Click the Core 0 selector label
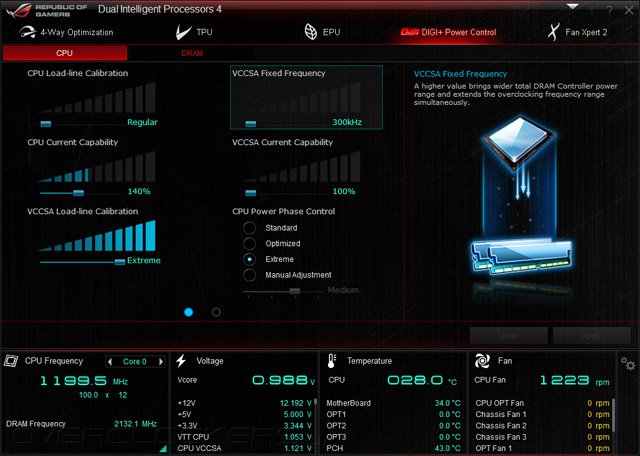The image size is (640, 456). 135,362
